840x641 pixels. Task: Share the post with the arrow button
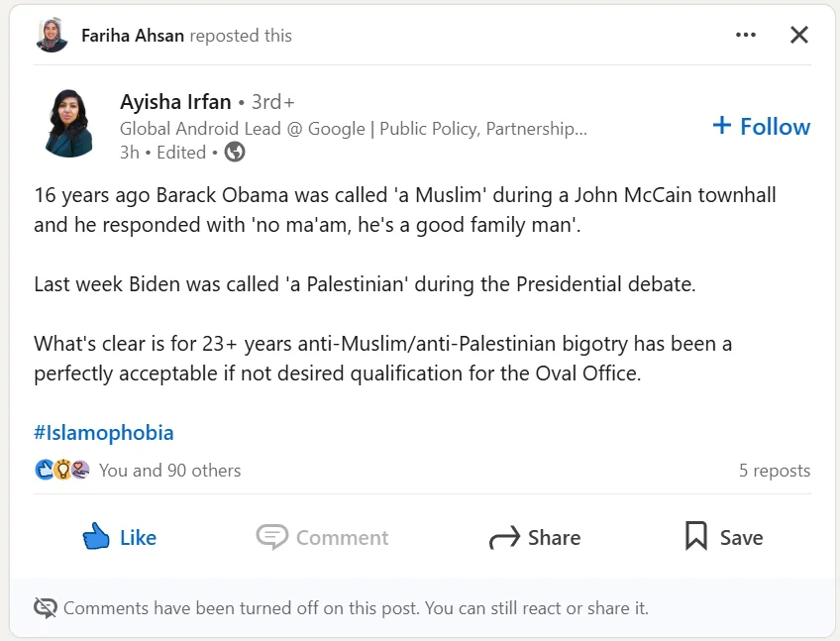535,537
